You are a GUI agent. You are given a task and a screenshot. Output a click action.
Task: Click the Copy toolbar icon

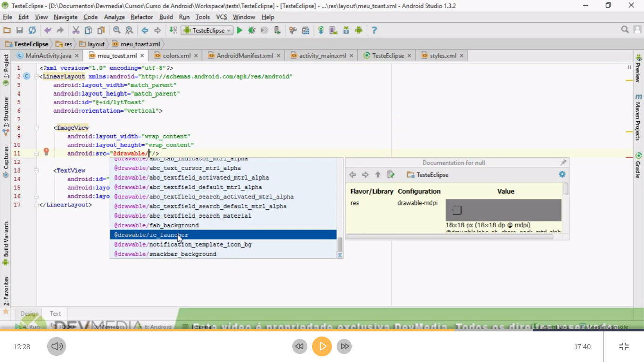(88, 30)
